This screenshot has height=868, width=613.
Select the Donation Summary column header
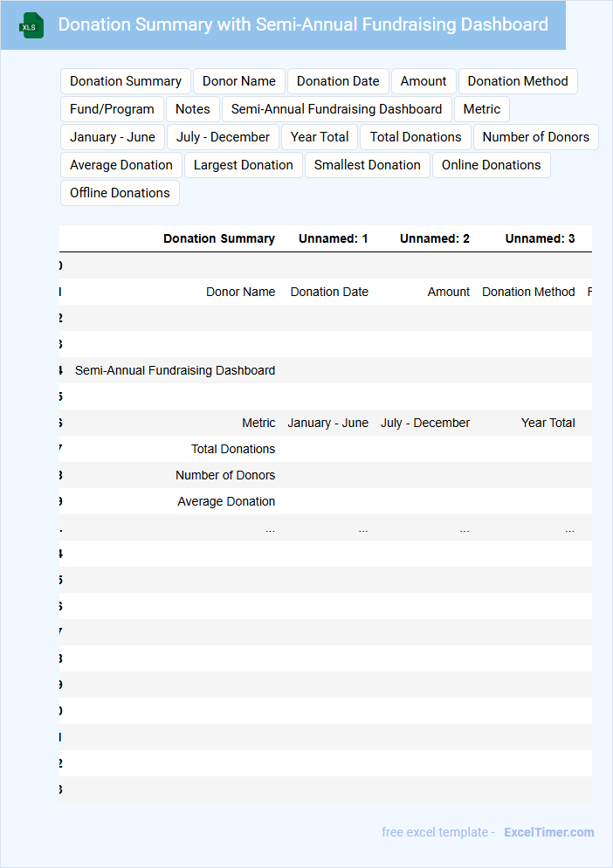click(219, 238)
